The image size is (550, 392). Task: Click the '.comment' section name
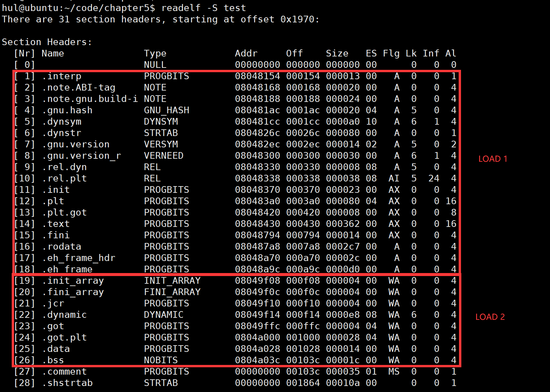click(x=64, y=372)
